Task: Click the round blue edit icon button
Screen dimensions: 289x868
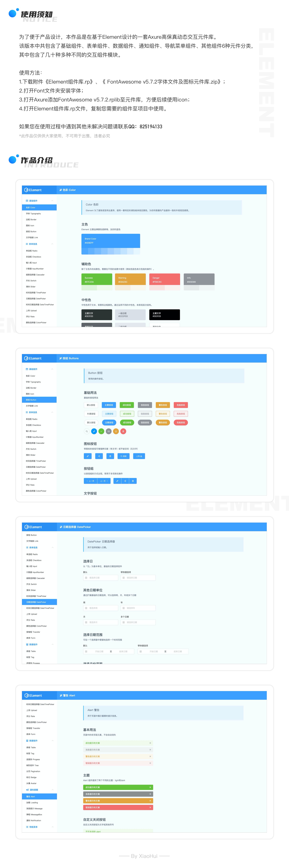Action: [94, 431]
